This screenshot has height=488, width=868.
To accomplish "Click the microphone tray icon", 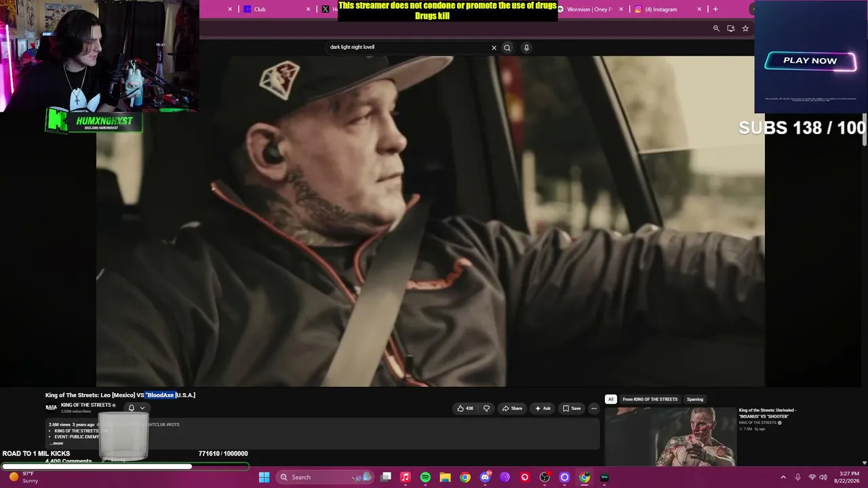I will [797, 477].
